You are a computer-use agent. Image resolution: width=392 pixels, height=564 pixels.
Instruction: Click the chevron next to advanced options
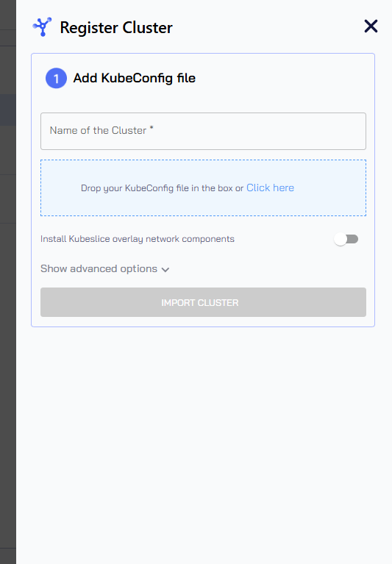point(165,270)
